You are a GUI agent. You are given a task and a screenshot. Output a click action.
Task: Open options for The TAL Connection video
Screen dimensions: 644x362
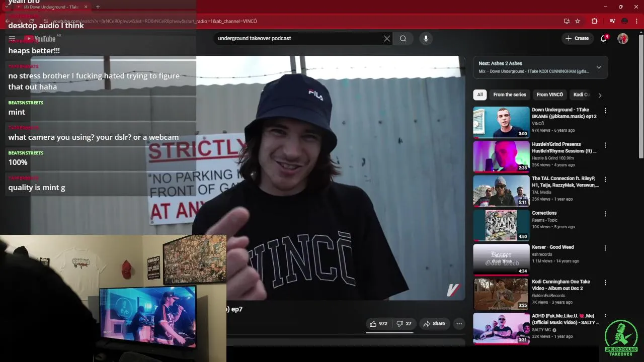(x=605, y=179)
